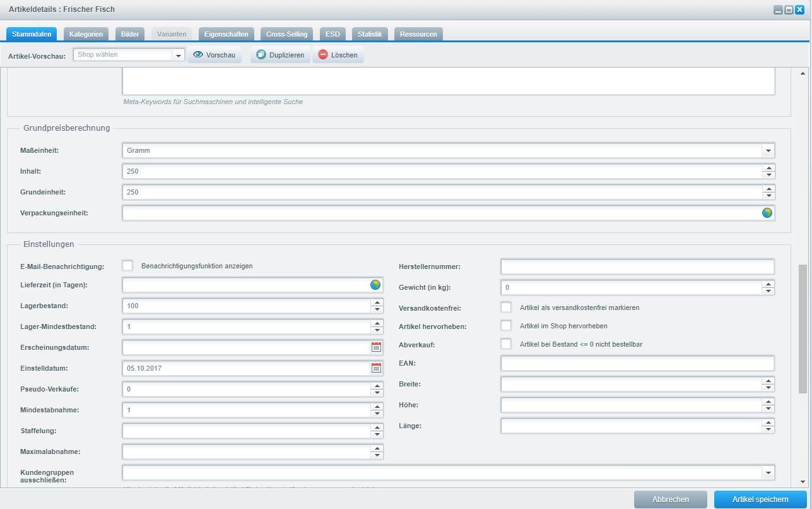The width and height of the screenshot is (812, 509).
Task: Increase Breite spinner value
Action: pyautogui.click(x=768, y=381)
